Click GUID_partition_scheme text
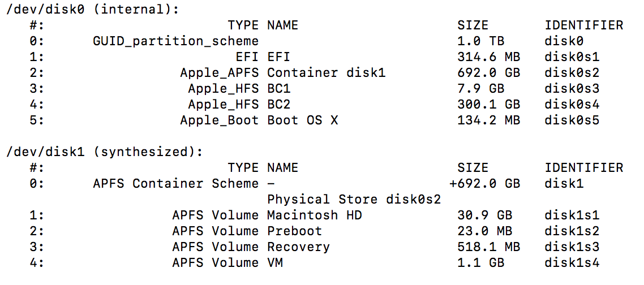The width and height of the screenshot is (644, 285). click(176, 41)
